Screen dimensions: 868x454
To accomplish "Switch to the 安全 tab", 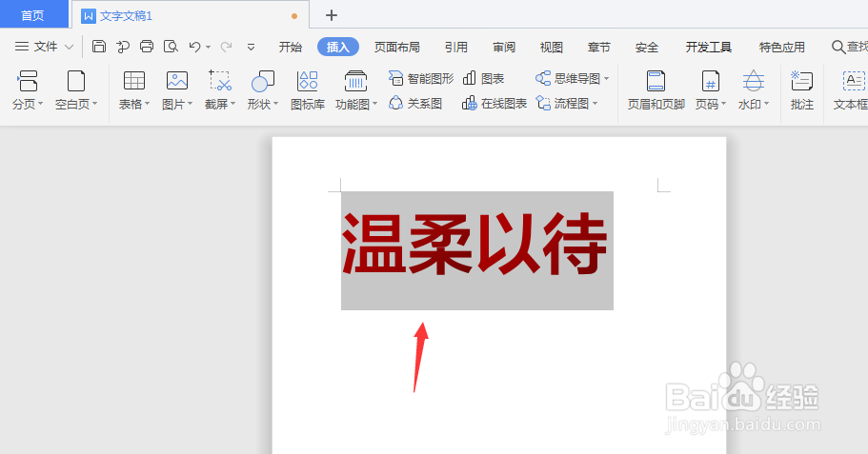I will tap(647, 48).
